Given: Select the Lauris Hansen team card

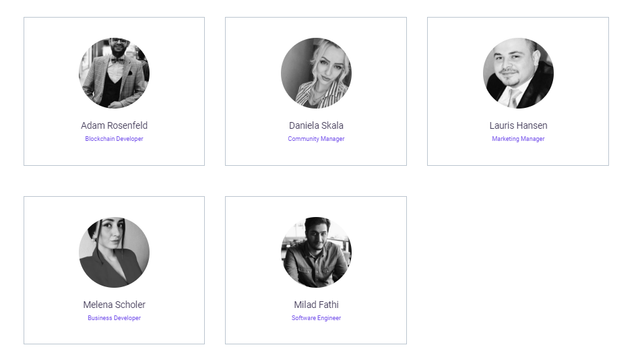Looking at the screenshot, I should (518, 91).
